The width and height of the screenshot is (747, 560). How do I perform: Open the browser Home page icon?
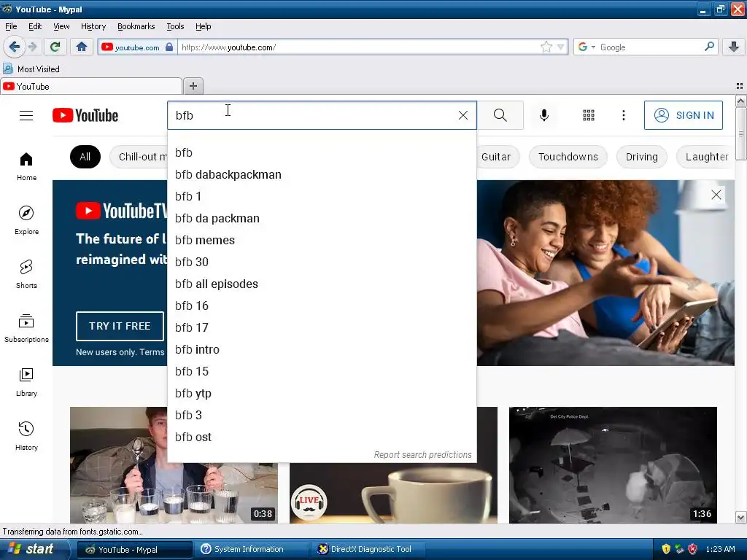click(x=82, y=47)
